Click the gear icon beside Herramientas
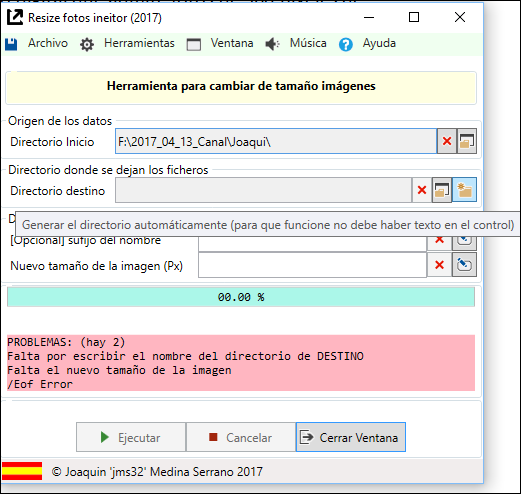This screenshot has height=494, width=521. tap(87, 44)
